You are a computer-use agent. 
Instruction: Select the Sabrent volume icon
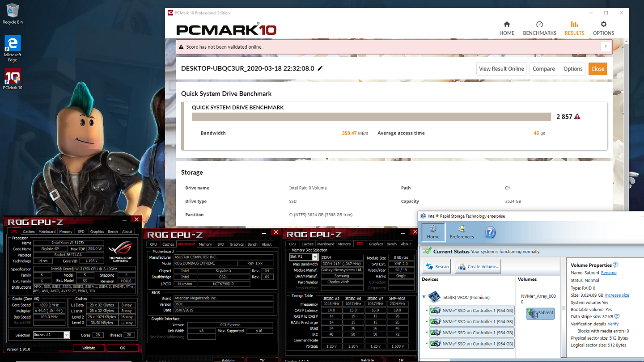[x=540, y=313]
